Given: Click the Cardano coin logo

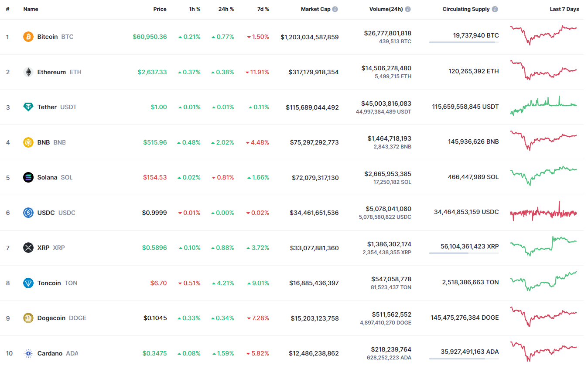Looking at the screenshot, I should [x=28, y=353].
